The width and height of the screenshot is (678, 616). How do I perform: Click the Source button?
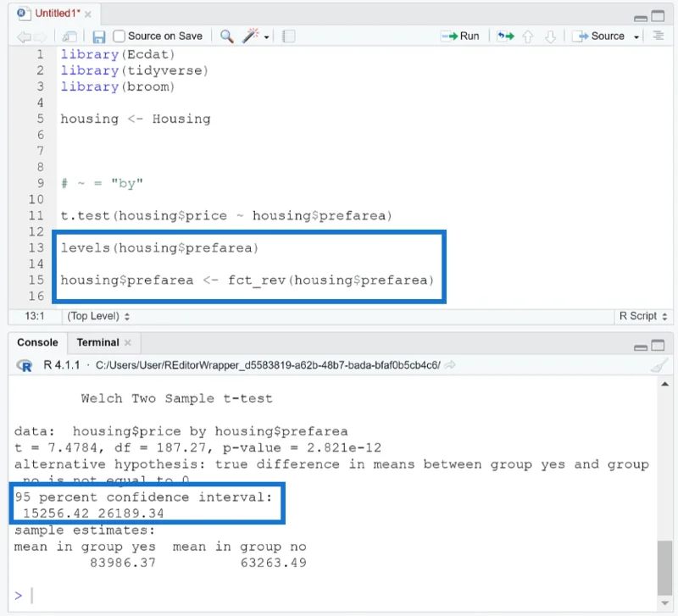(x=598, y=36)
